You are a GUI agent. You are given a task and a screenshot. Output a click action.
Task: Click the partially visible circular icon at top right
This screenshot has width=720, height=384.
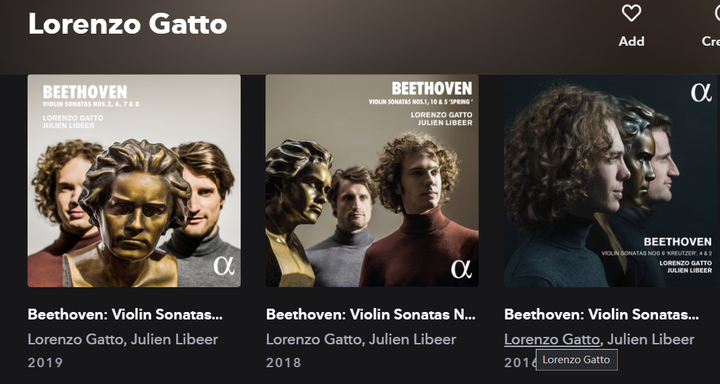(x=717, y=13)
